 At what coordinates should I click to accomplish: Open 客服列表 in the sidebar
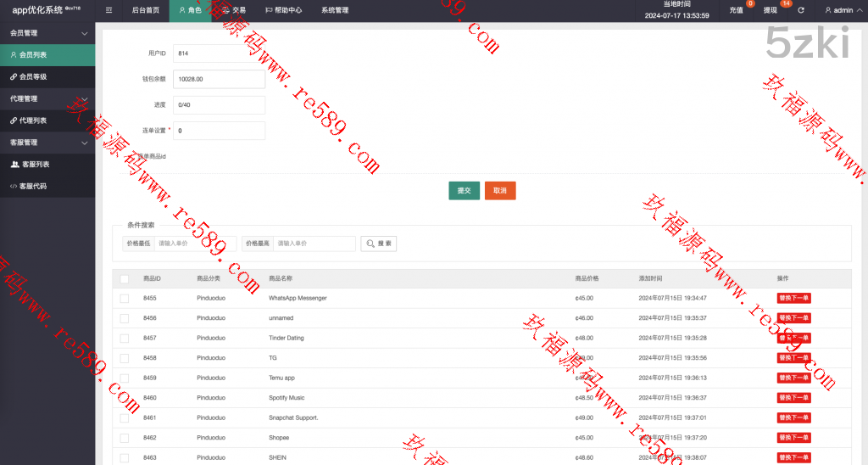[x=35, y=165]
